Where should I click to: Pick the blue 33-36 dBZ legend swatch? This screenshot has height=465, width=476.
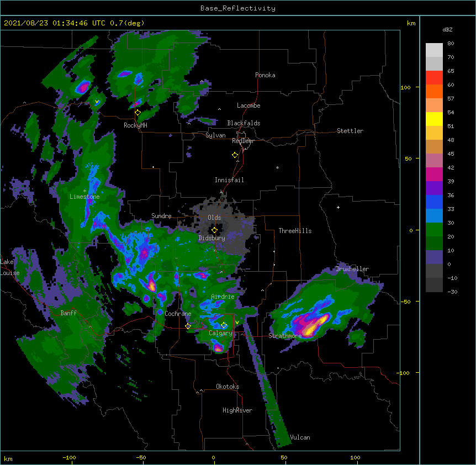434,202
